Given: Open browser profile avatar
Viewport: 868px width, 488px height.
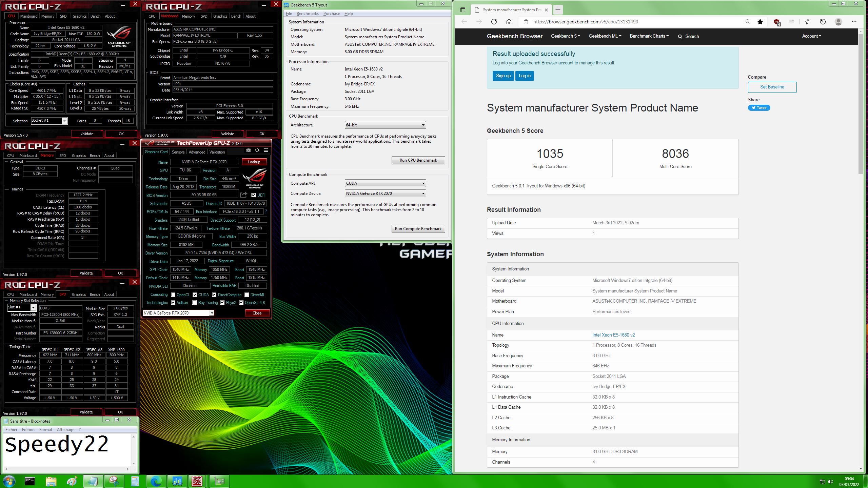Looking at the screenshot, I should tap(839, 22).
